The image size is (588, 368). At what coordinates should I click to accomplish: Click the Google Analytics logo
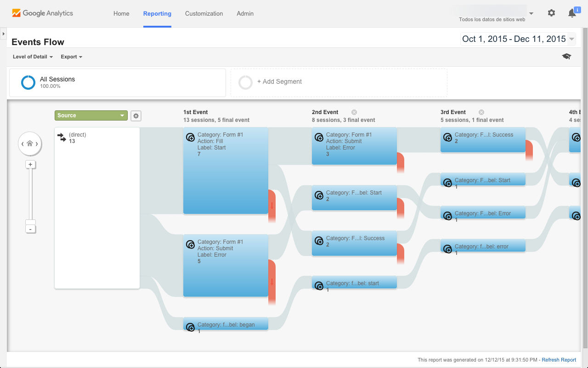click(42, 13)
